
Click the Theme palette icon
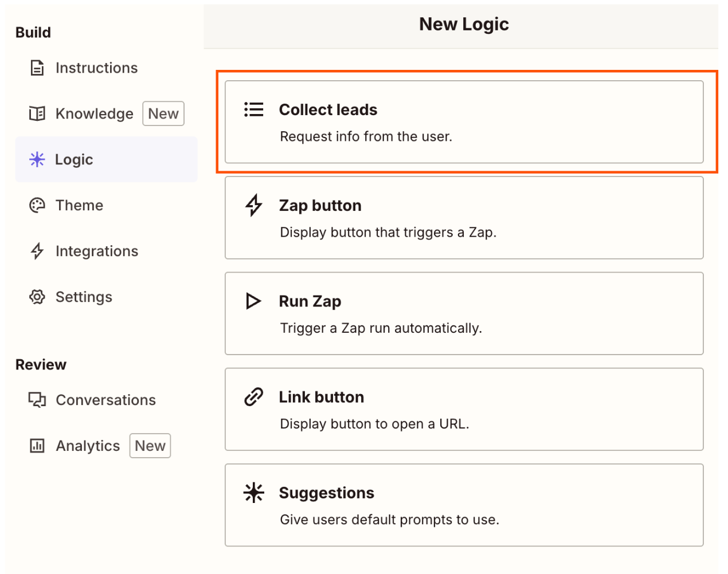[37, 206]
